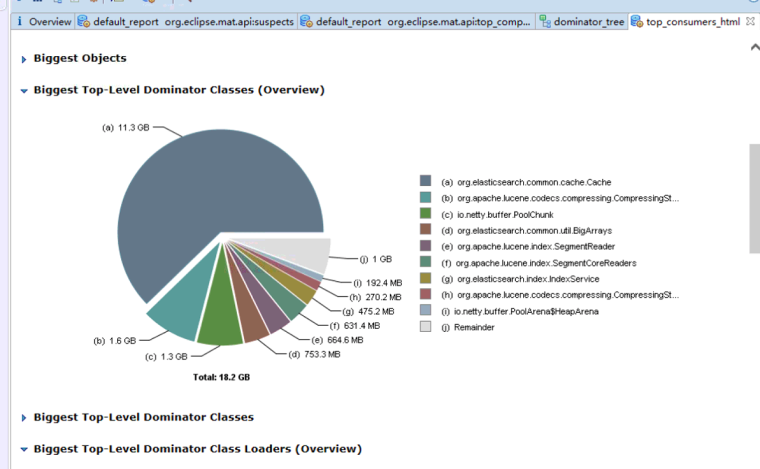The image size is (760, 469).
Task: Expand the Biggest Objects section
Action: click(24, 59)
